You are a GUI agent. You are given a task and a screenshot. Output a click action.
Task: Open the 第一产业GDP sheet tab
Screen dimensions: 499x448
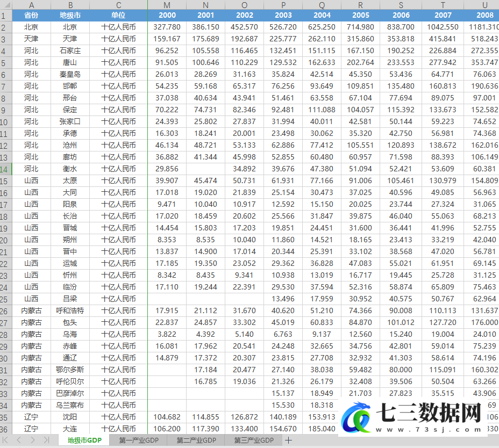click(139, 440)
